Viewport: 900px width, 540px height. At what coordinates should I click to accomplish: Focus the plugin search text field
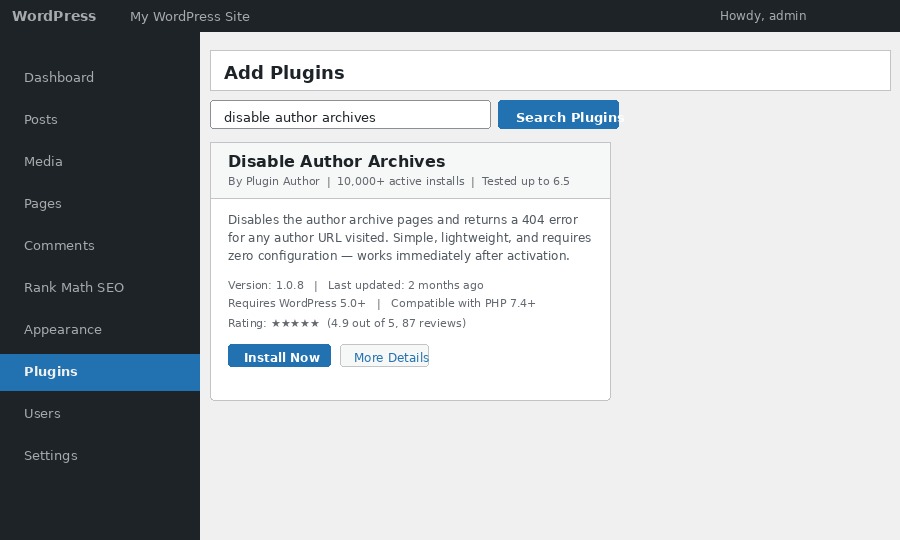coord(350,115)
